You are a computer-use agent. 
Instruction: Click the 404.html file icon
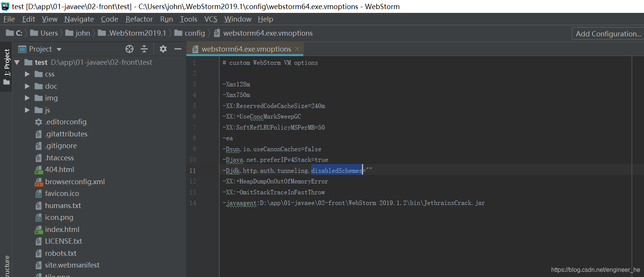[39, 170]
